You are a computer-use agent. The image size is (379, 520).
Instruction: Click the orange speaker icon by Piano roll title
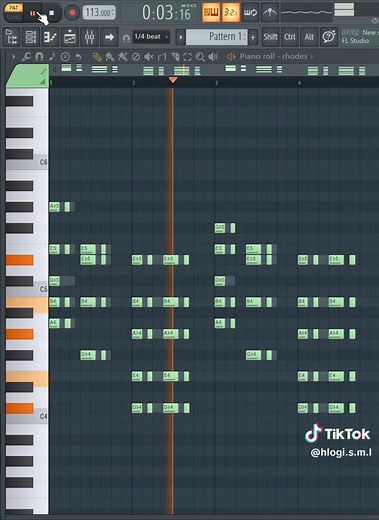click(231, 57)
